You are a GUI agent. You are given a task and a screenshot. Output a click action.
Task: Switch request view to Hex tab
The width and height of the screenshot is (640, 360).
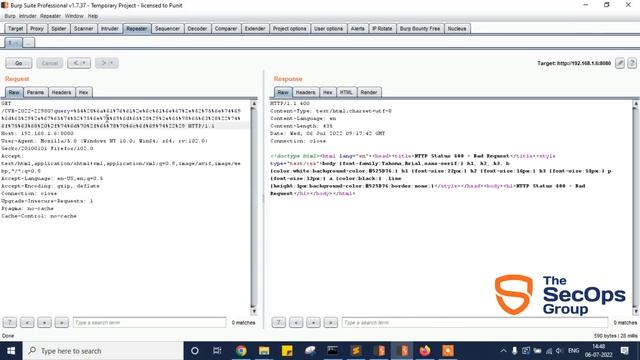point(83,92)
